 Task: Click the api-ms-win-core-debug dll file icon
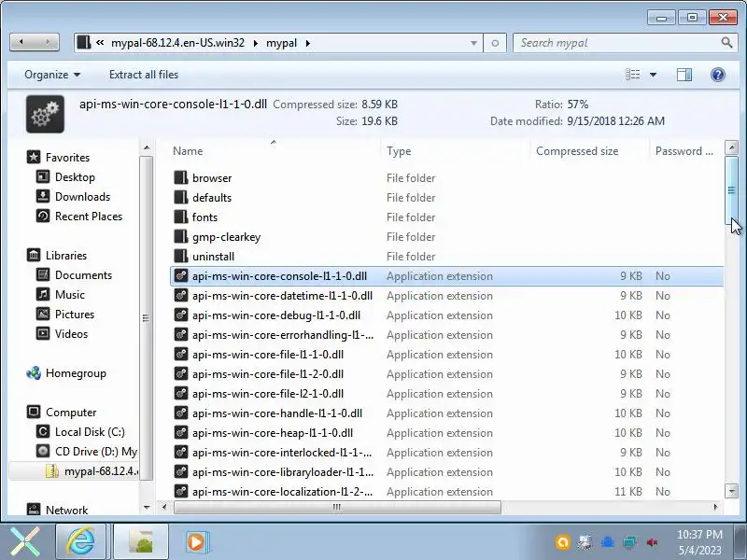[x=180, y=315]
